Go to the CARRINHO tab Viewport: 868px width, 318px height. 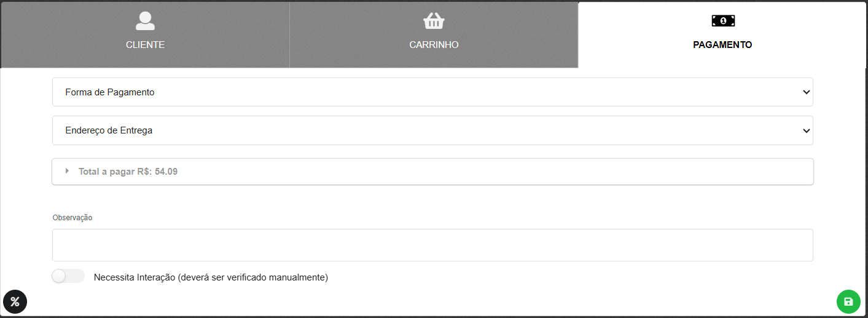pyautogui.click(x=434, y=45)
